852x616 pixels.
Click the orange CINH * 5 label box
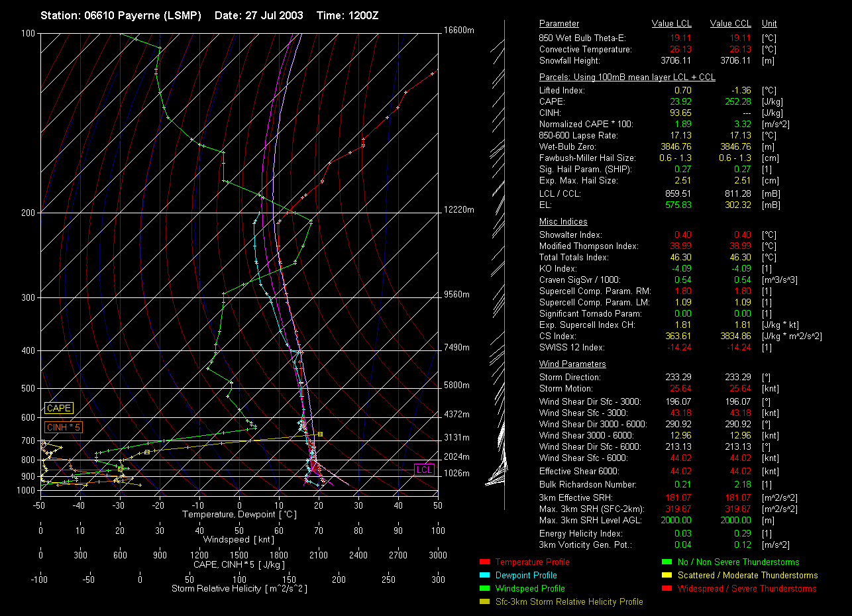[64, 428]
